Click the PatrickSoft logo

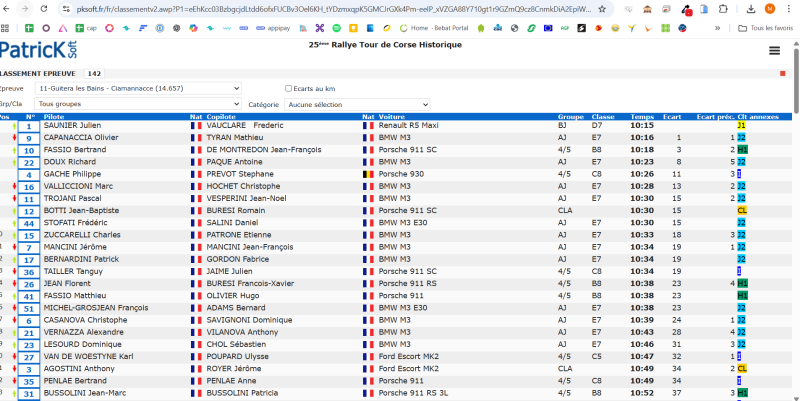click(x=32, y=52)
